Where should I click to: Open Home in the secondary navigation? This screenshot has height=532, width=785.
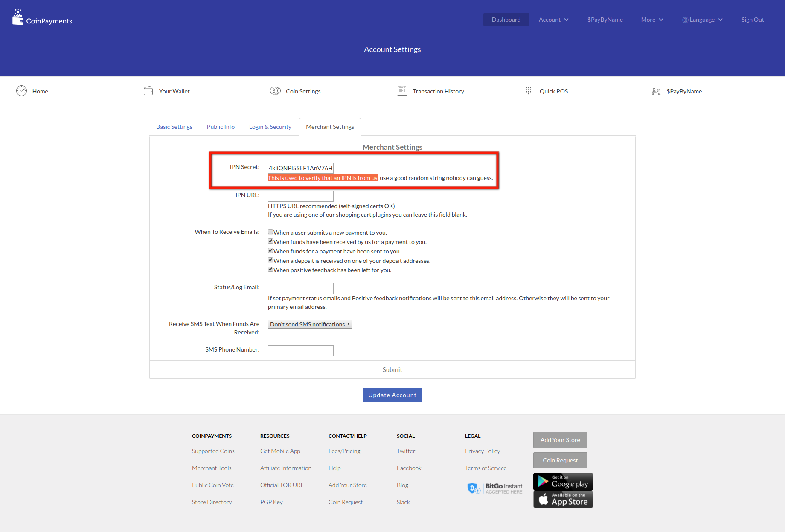coord(40,91)
